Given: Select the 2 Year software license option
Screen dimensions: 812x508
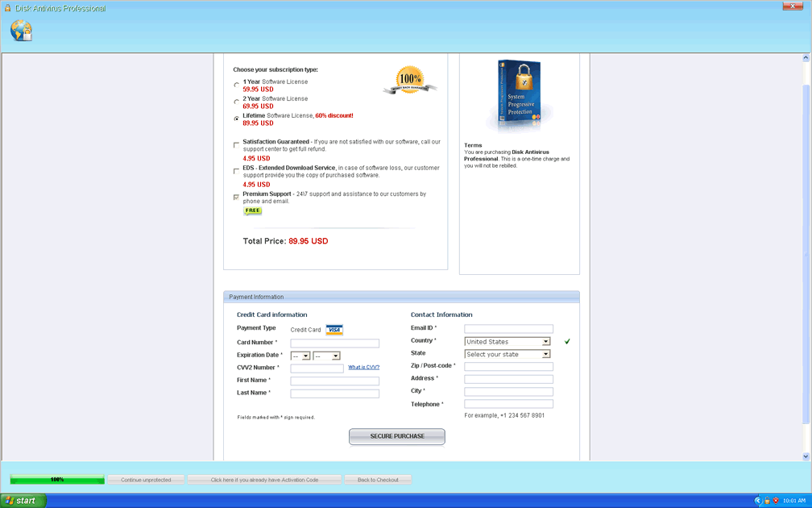Looking at the screenshot, I should (x=237, y=102).
